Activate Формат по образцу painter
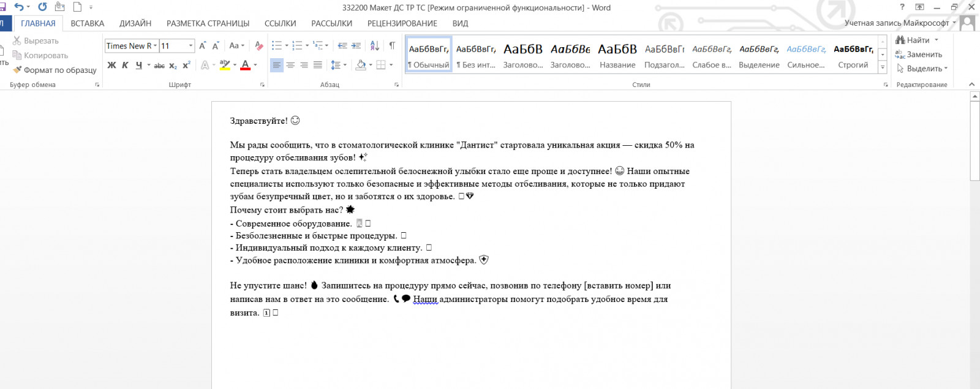980x389 pixels. (55, 70)
